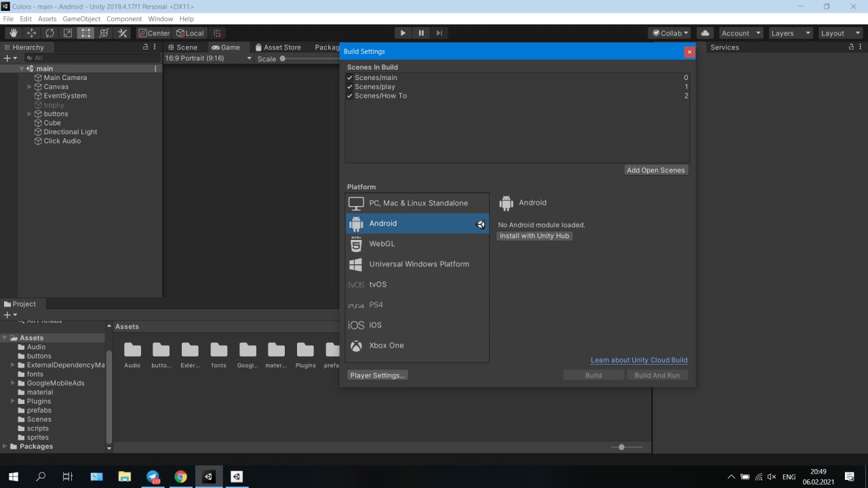Open Learn about Unity Cloud Build link

pos(639,361)
